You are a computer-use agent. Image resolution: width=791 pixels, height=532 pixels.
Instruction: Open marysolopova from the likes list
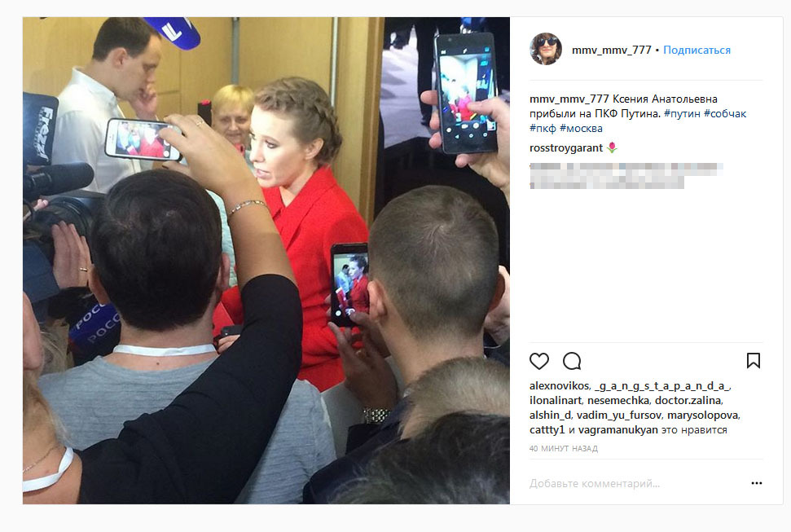tap(703, 415)
